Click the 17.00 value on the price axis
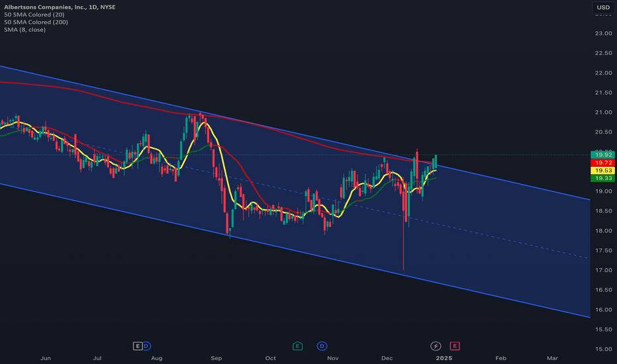617x364 pixels. pyautogui.click(x=603, y=270)
